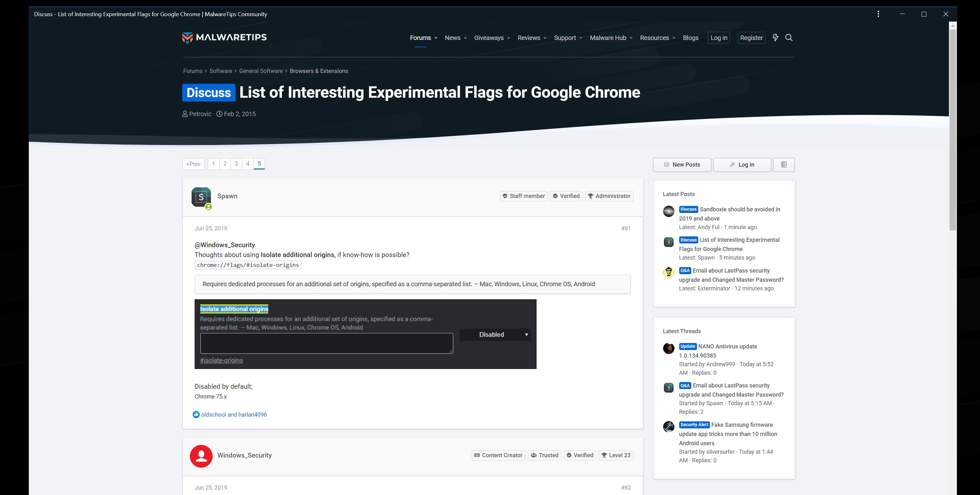This screenshot has height=495, width=980.
Task: Go to page 4 of thread
Action: [248, 164]
